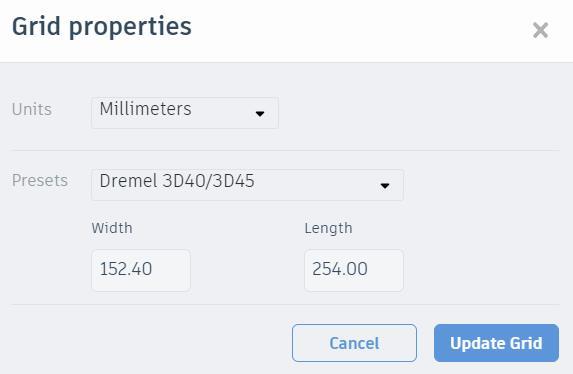Click the arrow on the Millimeters dropdown

(260, 114)
